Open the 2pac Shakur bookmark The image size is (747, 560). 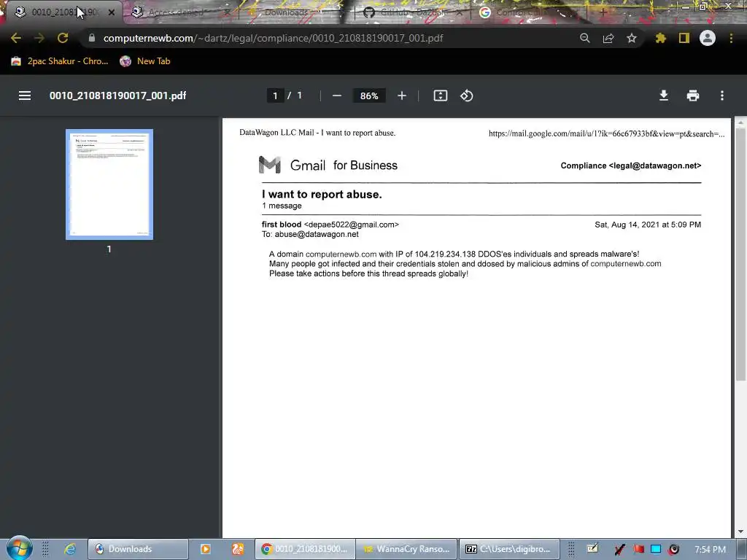[x=60, y=61]
